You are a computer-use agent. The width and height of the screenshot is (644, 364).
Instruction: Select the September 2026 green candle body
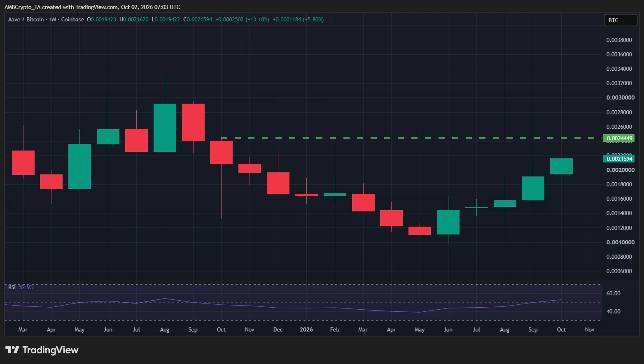533,188
